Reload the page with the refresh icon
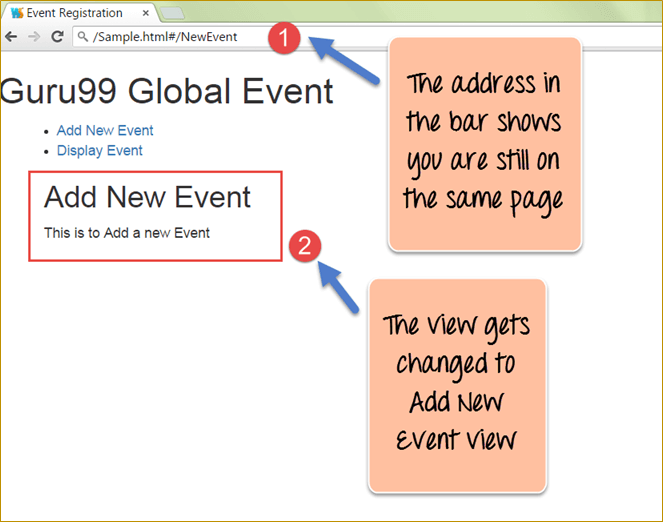Image resolution: width=663 pixels, height=522 pixels. (57, 36)
